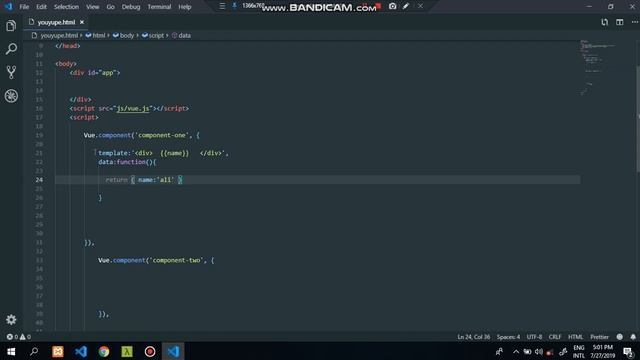
Task: Open the Explorer view in activity bar
Action: point(11,26)
